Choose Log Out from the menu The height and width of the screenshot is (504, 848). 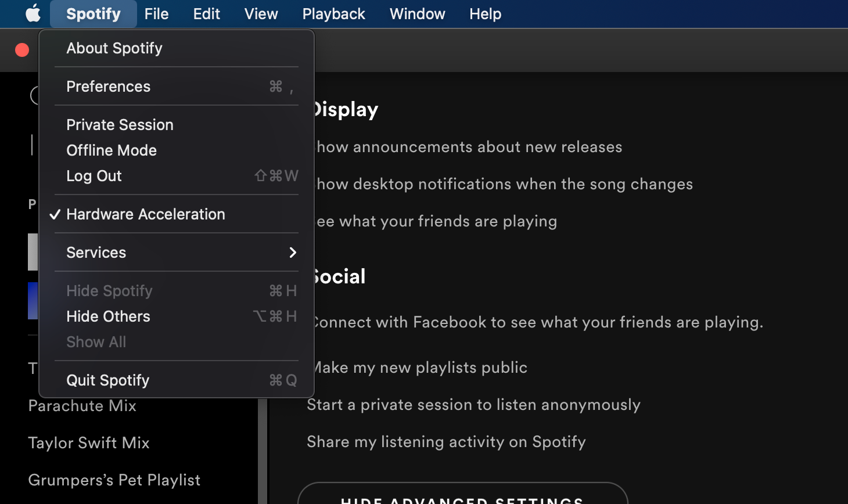(x=94, y=176)
